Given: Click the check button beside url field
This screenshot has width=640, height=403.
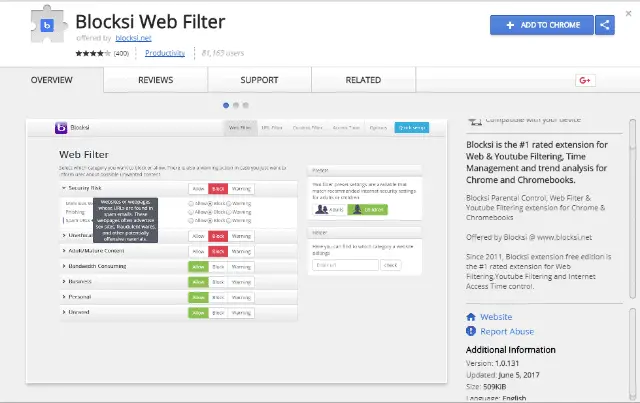Looking at the screenshot, I should [391, 265].
